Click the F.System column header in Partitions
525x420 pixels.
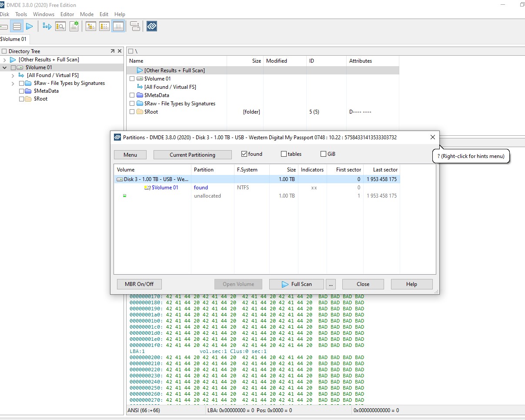[251, 170]
